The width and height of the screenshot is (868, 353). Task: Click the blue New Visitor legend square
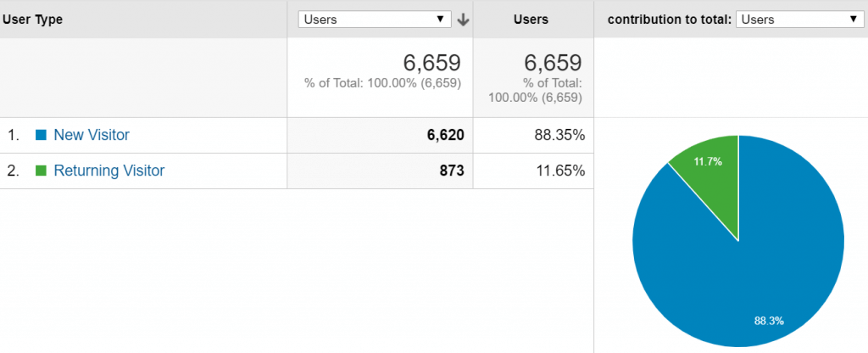[41, 135]
